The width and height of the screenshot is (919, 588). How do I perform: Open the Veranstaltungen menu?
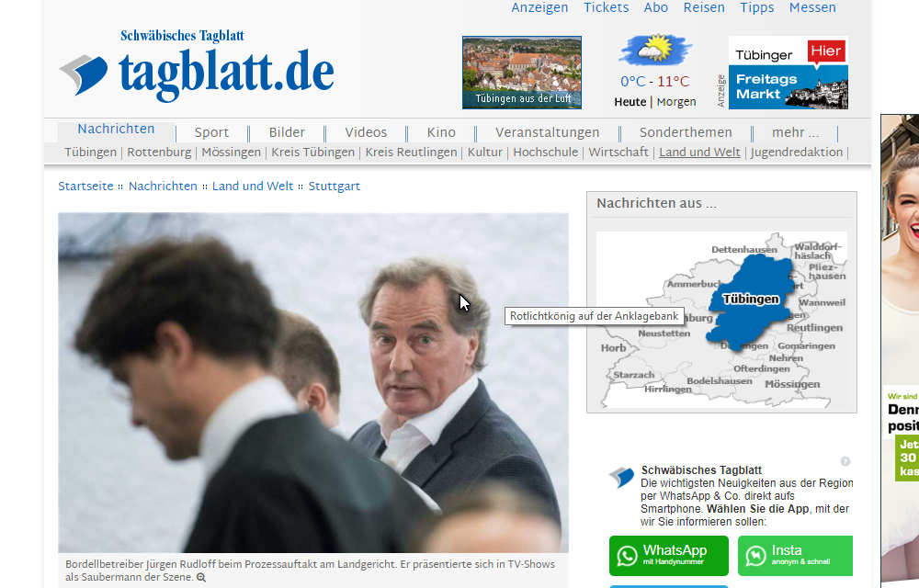548,133
